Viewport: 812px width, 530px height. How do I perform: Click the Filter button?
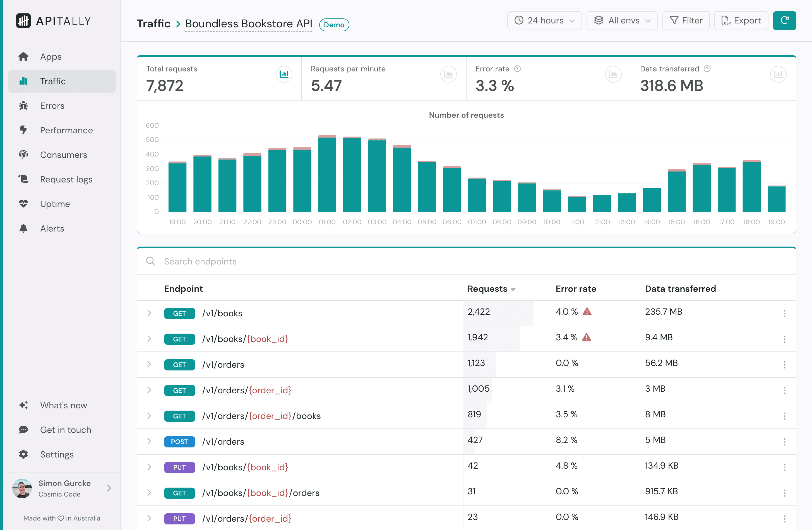[686, 20]
